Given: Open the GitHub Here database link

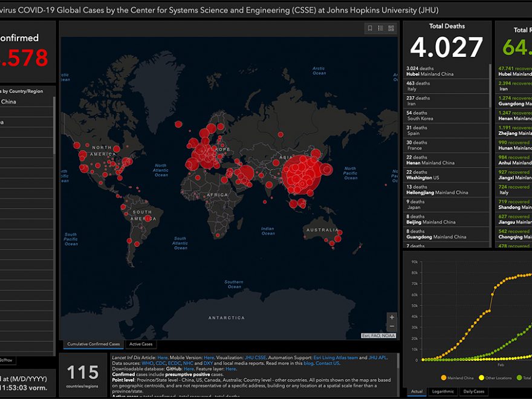Looking at the screenshot, I should pyautogui.click(x=189, y=369).
